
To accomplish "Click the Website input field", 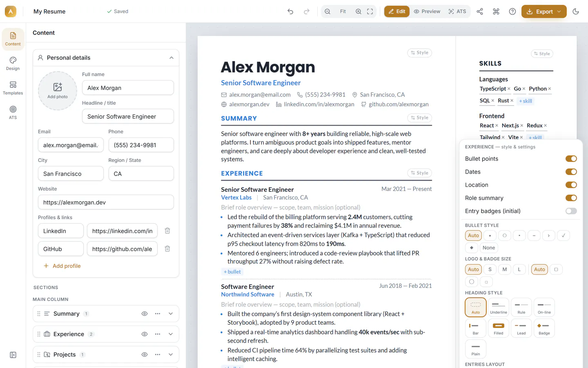I will [106, 202].
